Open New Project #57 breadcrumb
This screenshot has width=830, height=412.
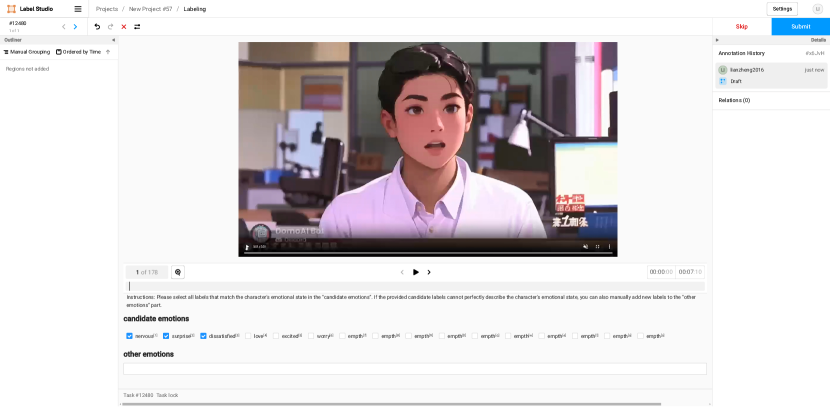150,9
